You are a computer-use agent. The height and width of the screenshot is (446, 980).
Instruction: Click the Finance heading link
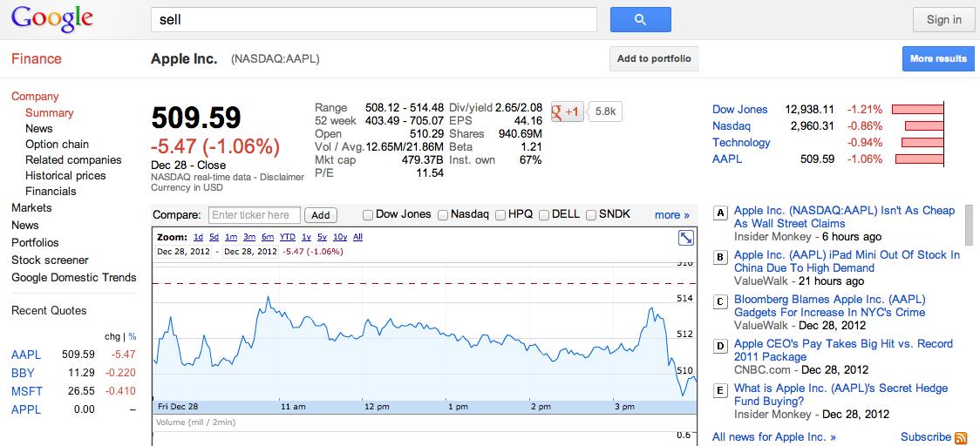click(x=37, y=58)
